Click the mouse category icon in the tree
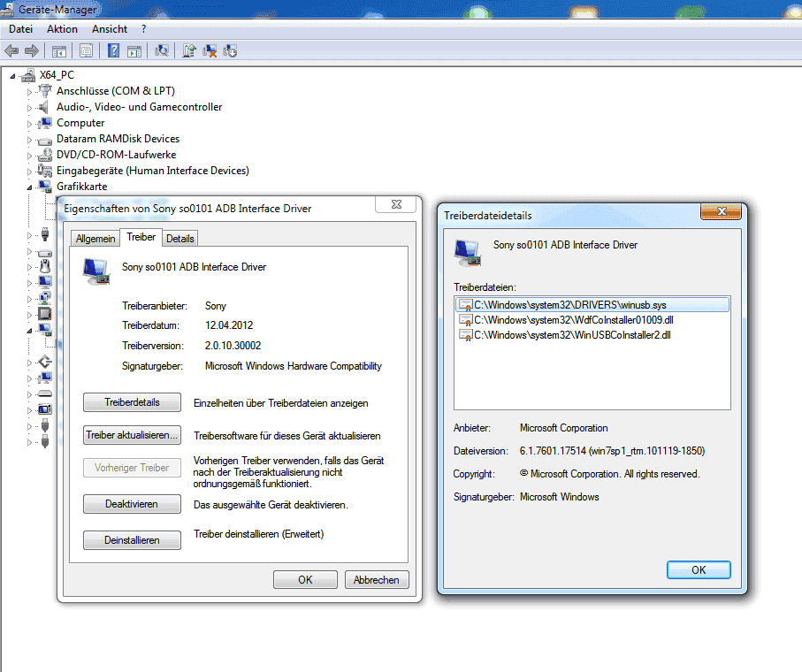 [45, 266]
